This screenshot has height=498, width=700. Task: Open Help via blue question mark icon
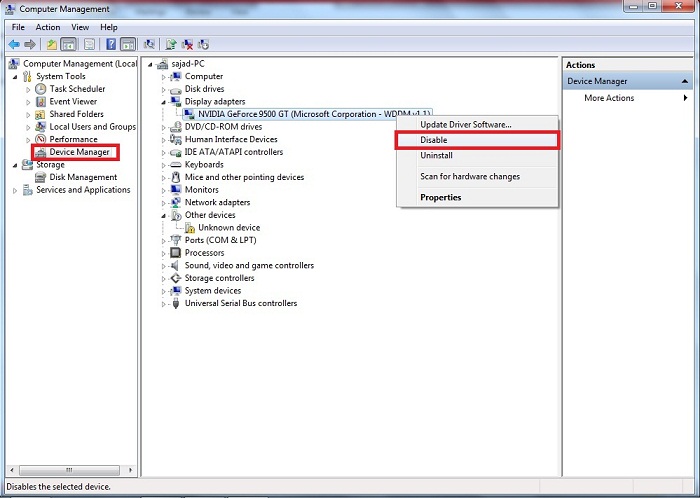(x=111, y=44)
